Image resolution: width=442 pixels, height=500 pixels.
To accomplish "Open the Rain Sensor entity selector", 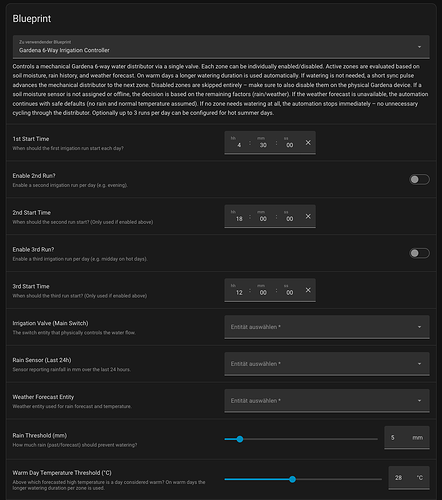I will pos(327,364).
